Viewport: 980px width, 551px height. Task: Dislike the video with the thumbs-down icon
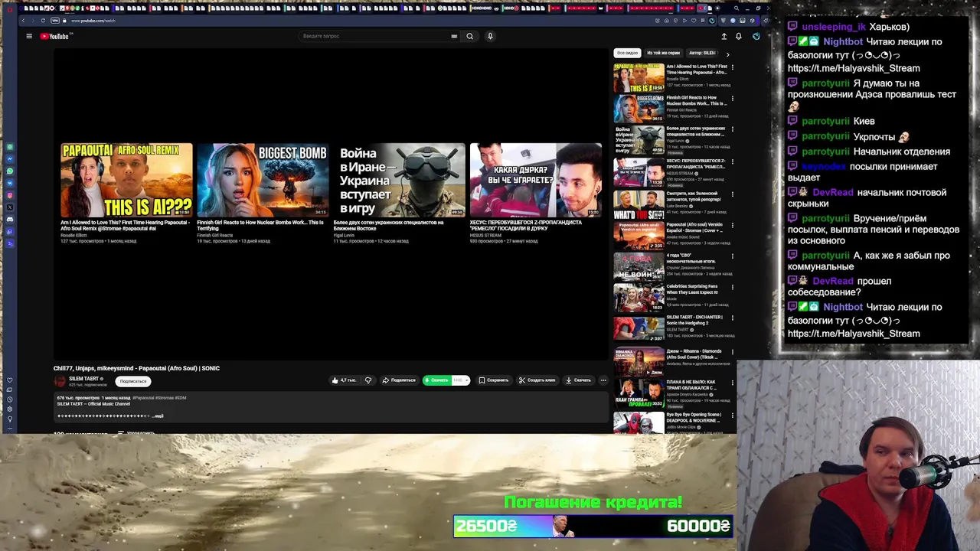368,380
